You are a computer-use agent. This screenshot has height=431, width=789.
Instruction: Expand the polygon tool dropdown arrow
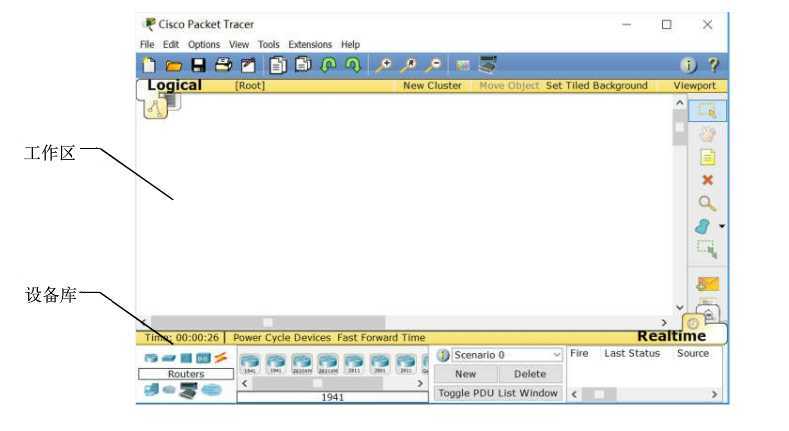(722, 227)
